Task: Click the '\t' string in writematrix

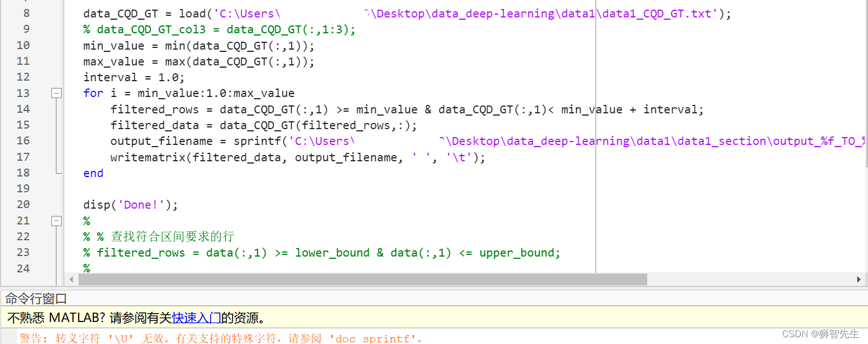Action: 457,157
